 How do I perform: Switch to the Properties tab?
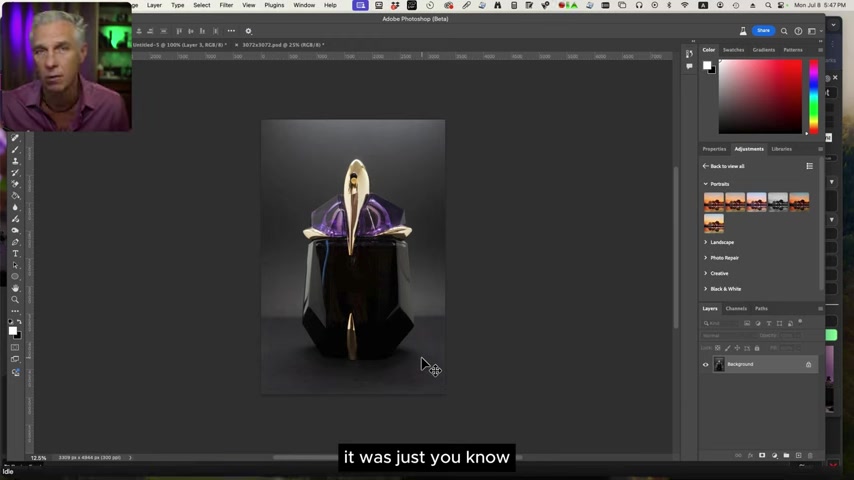click(x=714, y=149)
